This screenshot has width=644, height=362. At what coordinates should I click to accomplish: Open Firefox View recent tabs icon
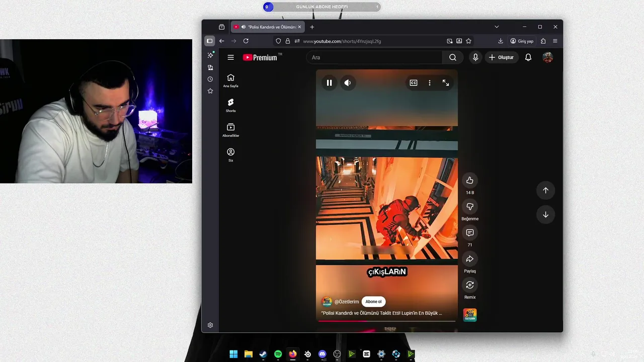[222, 27]
